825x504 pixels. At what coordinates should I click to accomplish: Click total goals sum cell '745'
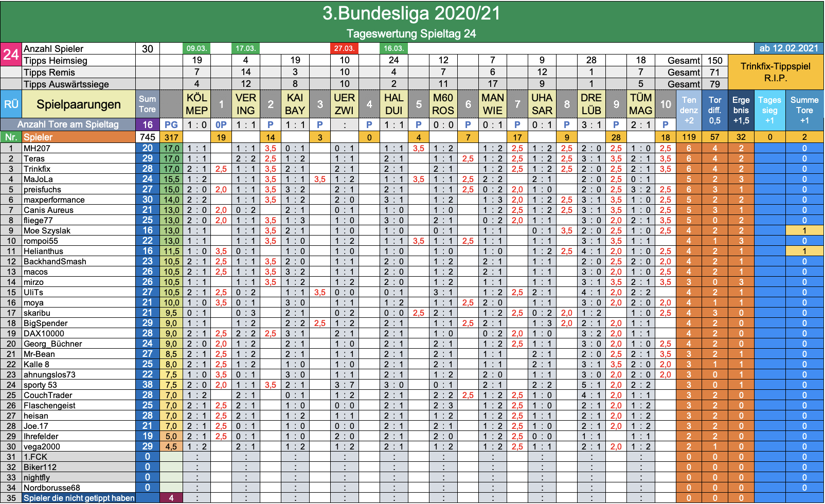click(148, 137)
